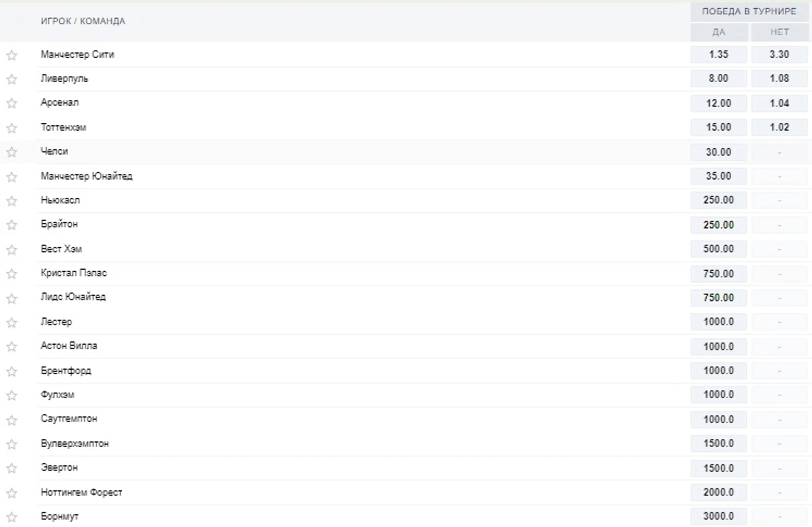Image resolution: width=812 pixels, height=527 pixels.
Task: Click the star icon beside Ньюкасл
Action: coord(12,201)
